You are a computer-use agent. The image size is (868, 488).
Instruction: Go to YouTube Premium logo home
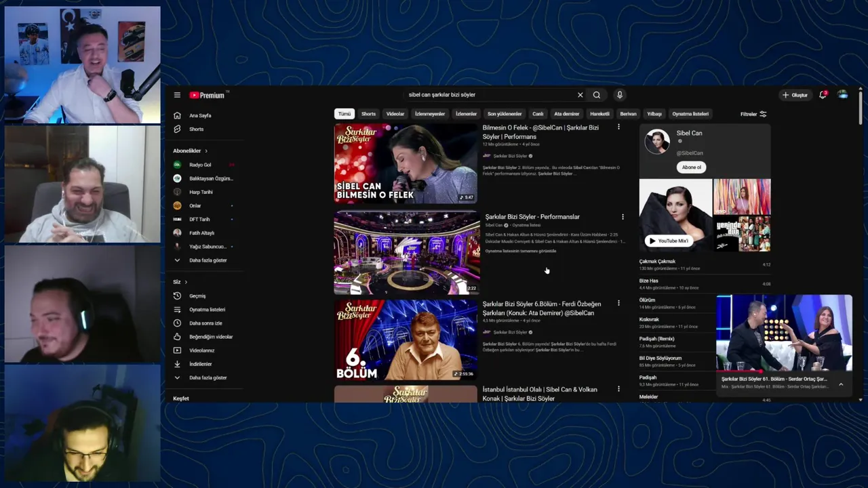207,95
